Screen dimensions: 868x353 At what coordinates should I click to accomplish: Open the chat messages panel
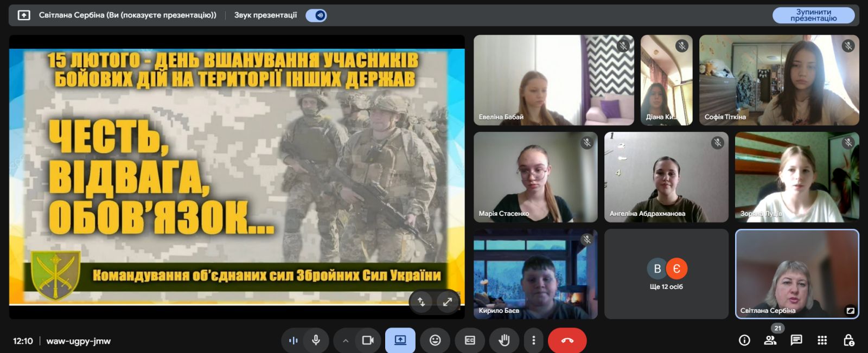pyautogui.click(x=796, y=341)
